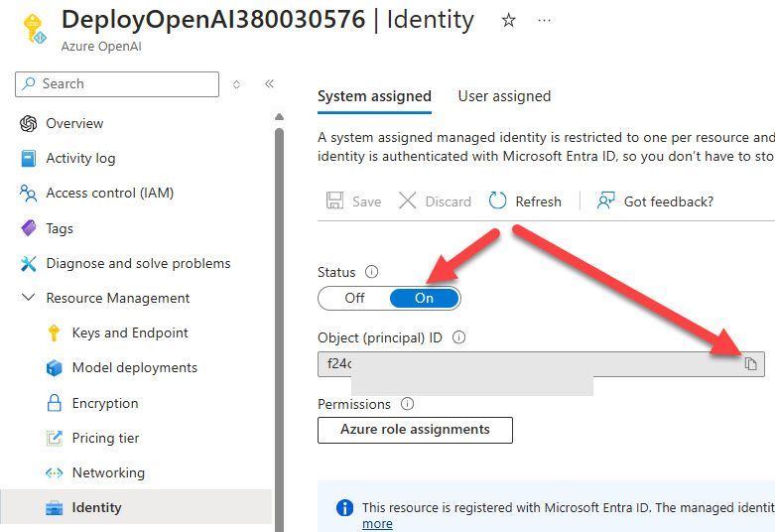
Task: Click the search magnifier icon
Action: (29, 83)
